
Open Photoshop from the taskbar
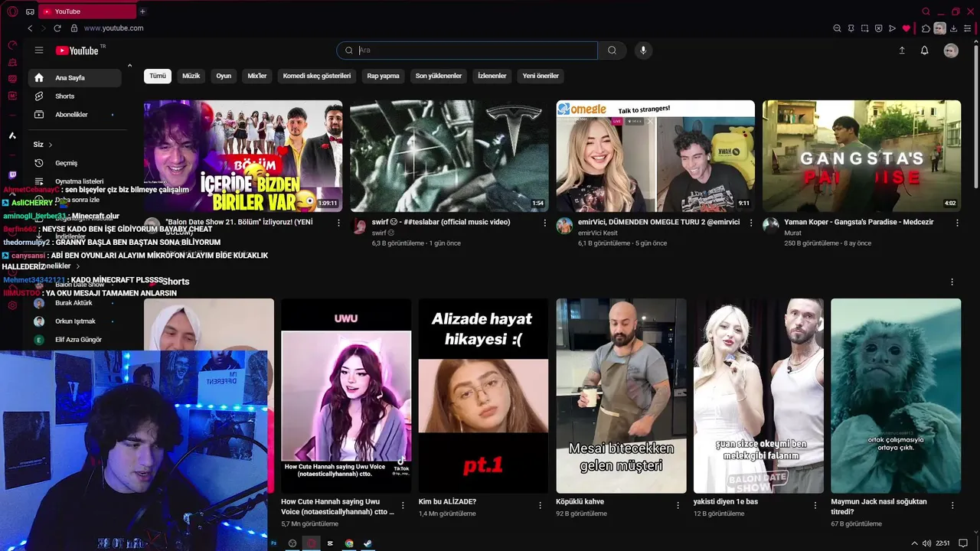coord(273,543)
